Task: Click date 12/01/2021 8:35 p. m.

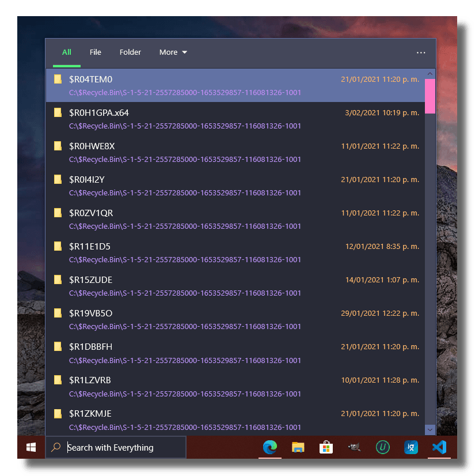Action: pyautogui.click(x=382, y=246)
